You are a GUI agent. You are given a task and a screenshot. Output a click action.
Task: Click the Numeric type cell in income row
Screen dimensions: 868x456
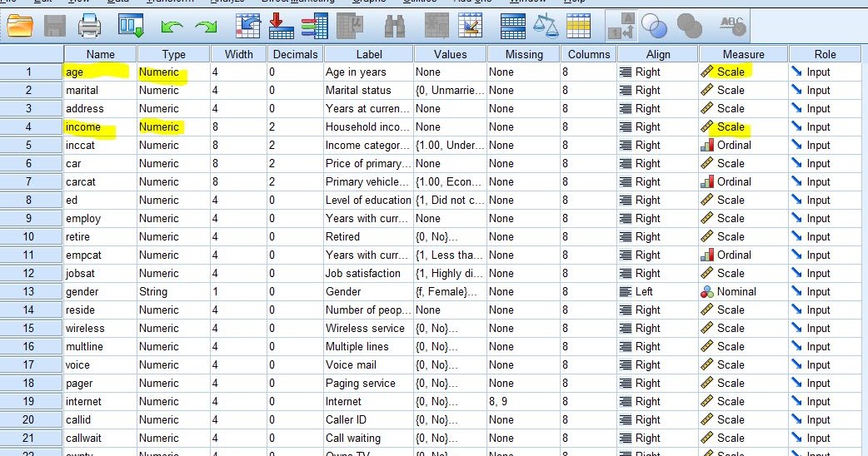[173, 127]
